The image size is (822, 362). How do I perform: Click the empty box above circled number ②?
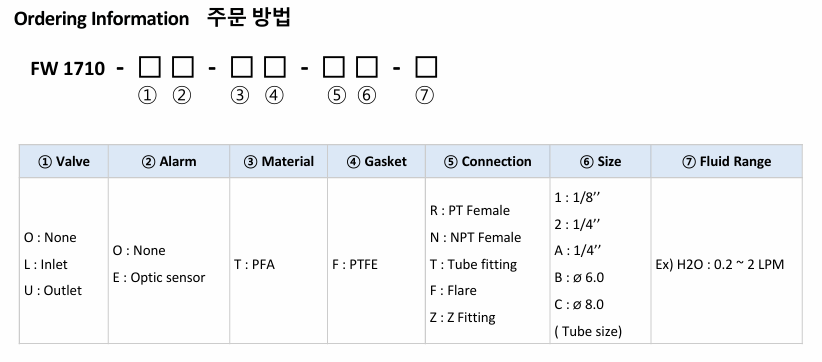tap(183, 68)
